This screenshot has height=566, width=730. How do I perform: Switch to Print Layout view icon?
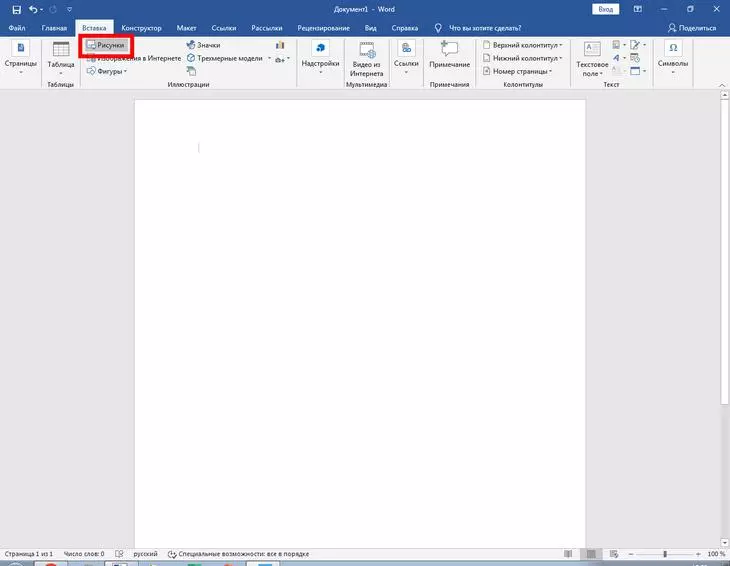(591, 554)
